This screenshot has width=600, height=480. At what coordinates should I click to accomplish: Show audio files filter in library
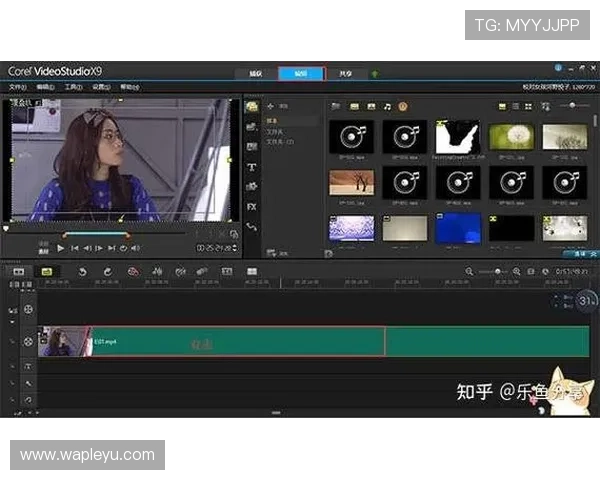point(387,106)
